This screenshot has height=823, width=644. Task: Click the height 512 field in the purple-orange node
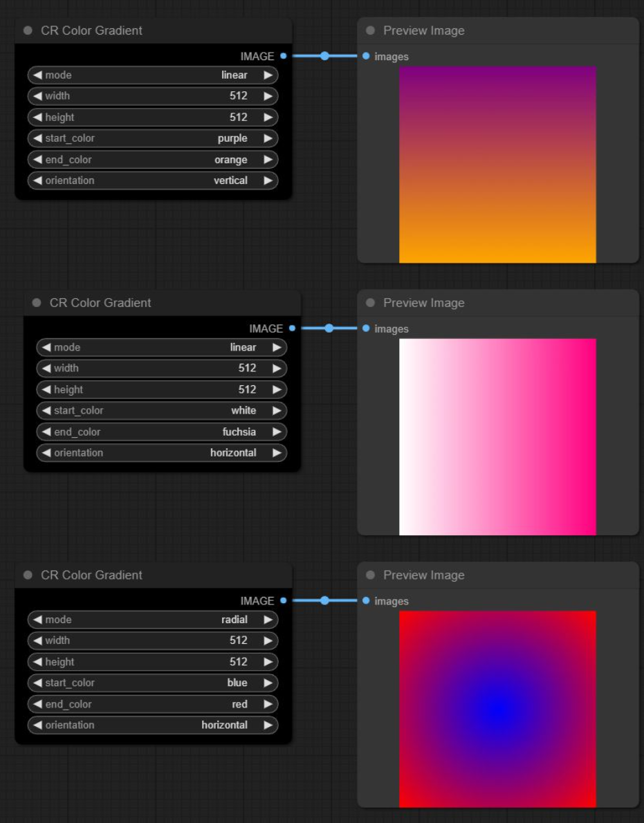[x=153, y=118]
